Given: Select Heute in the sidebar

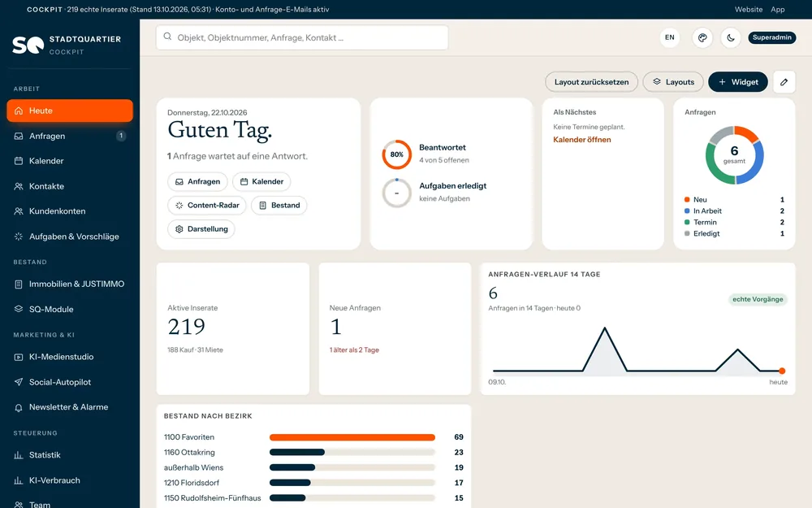Looking at the screenshot, I should tap(70, 111).
